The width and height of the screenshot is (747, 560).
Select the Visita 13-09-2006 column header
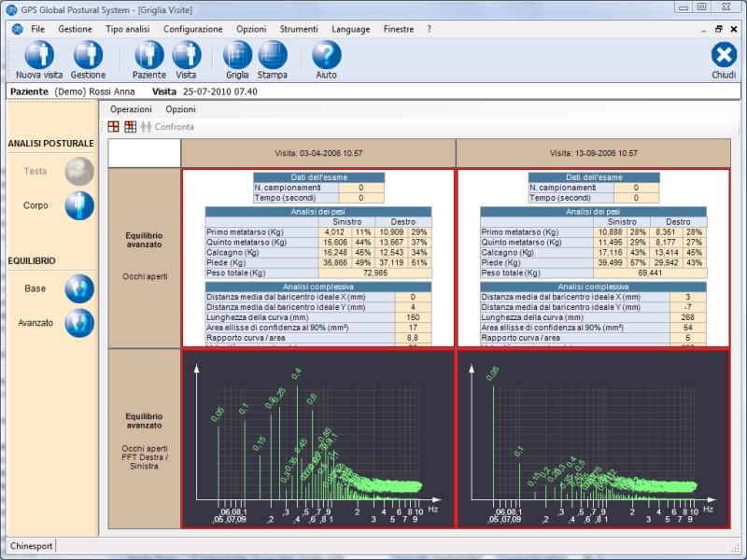coord(593,153)
